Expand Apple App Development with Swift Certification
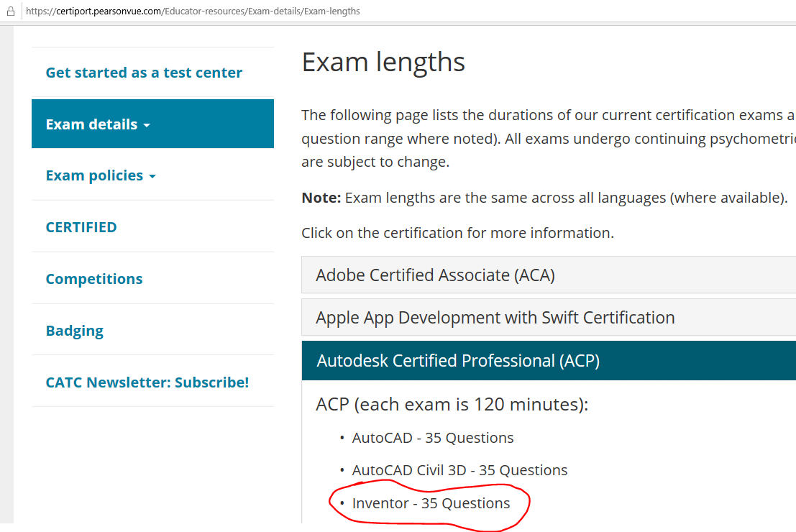Viewport: 796px width, 532px height. coord(495,318)
